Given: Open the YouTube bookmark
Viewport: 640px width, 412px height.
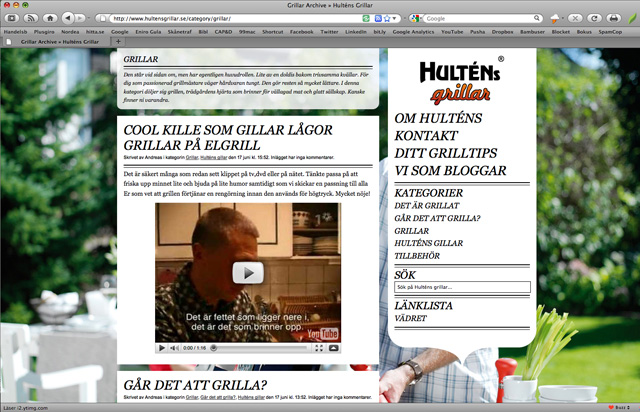Looking at the screenshot, I should [452, 32].
